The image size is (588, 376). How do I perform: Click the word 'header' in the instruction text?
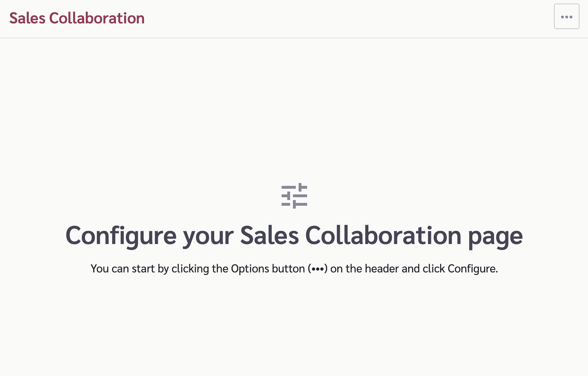tap(382, 269)
